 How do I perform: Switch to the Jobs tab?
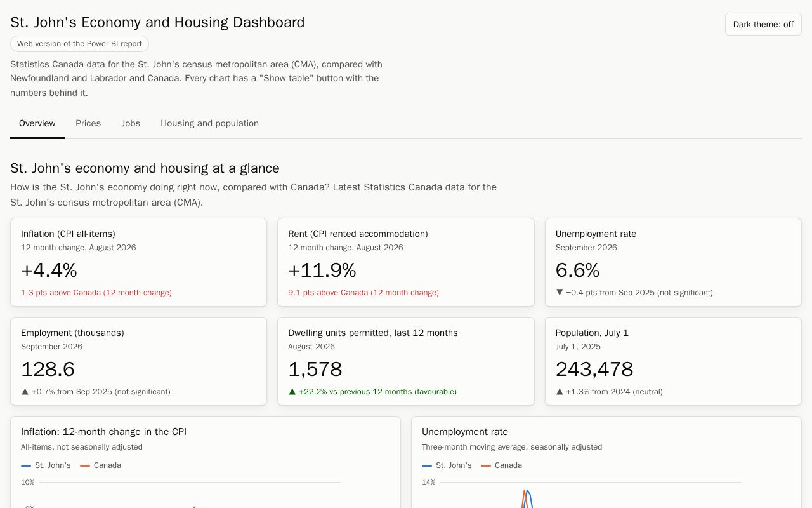[x=131, y=123]
